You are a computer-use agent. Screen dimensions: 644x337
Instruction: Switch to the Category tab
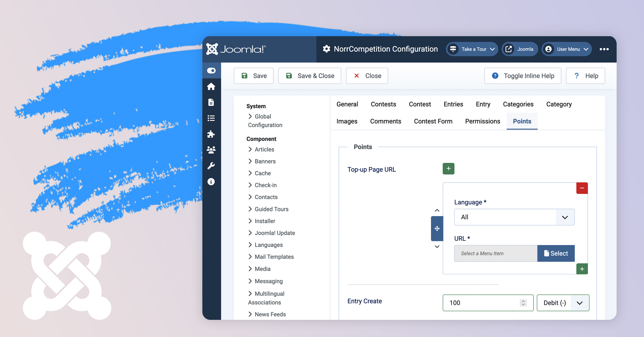tap(559, 104)
